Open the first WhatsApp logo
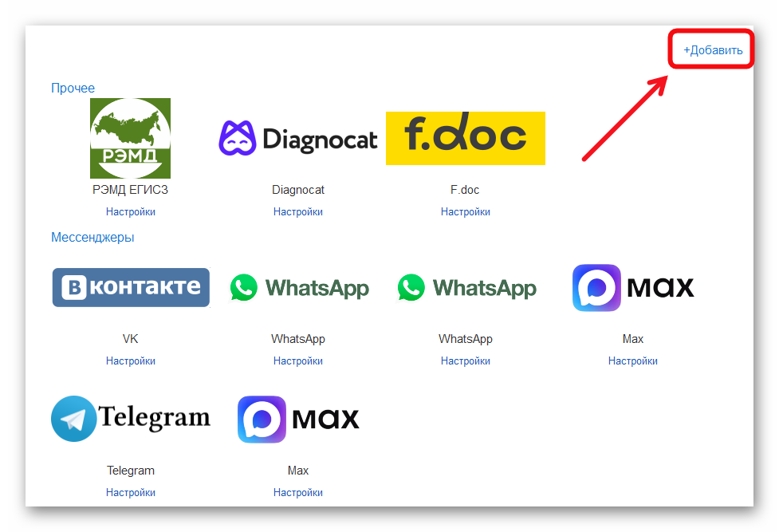Screen dimensions: 779x532 (299, 287)
